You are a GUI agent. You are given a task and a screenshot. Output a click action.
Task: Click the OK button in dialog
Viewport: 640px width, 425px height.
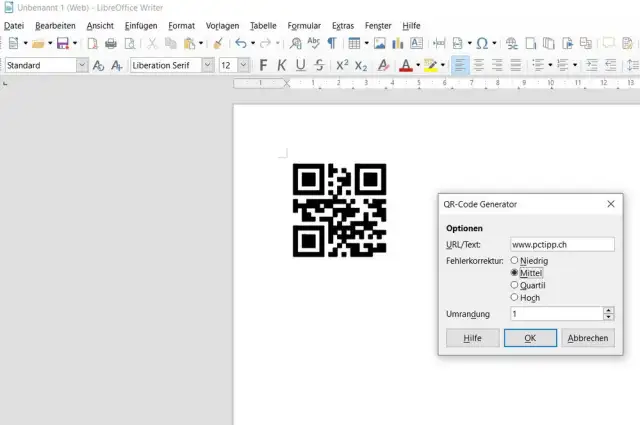[530, 338]
